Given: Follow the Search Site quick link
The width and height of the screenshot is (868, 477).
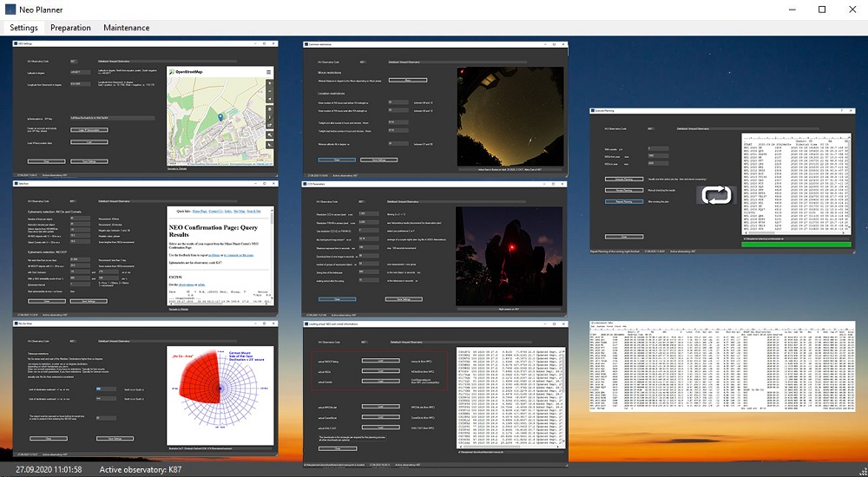Looking at the screenshot, I should [253, 211].
